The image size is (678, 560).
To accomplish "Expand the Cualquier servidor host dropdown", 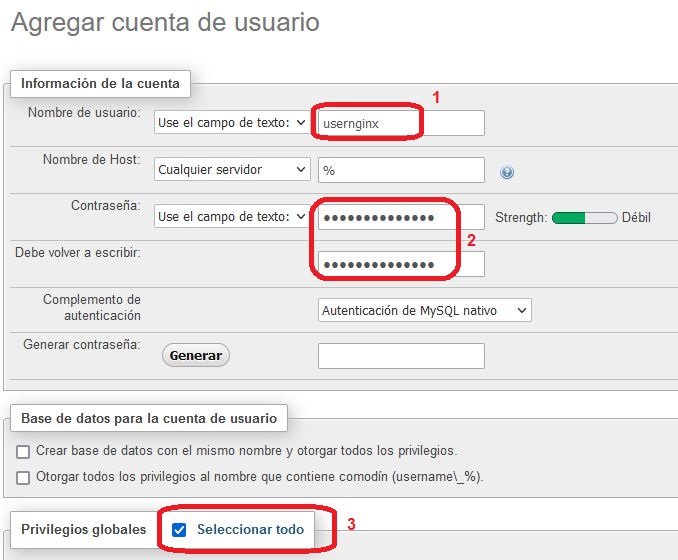I will 232,170.
